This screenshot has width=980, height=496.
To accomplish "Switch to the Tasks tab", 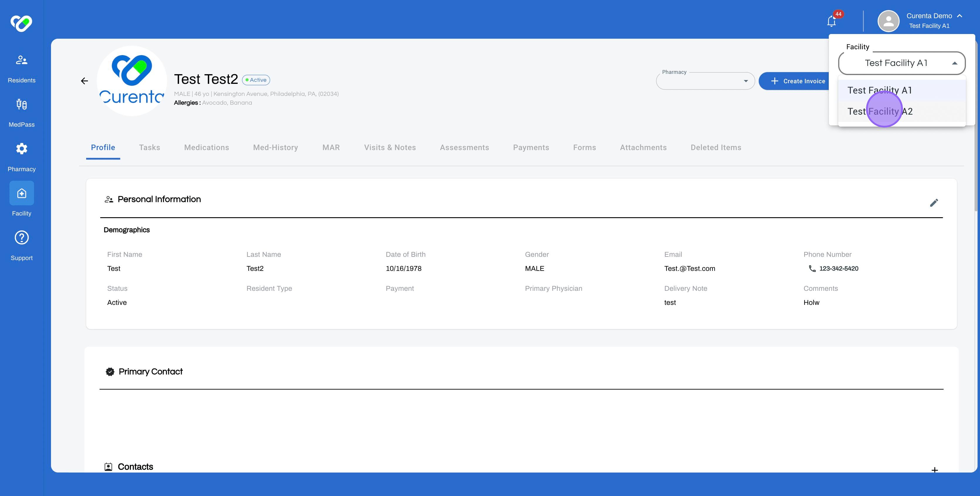I will [149, 148].
